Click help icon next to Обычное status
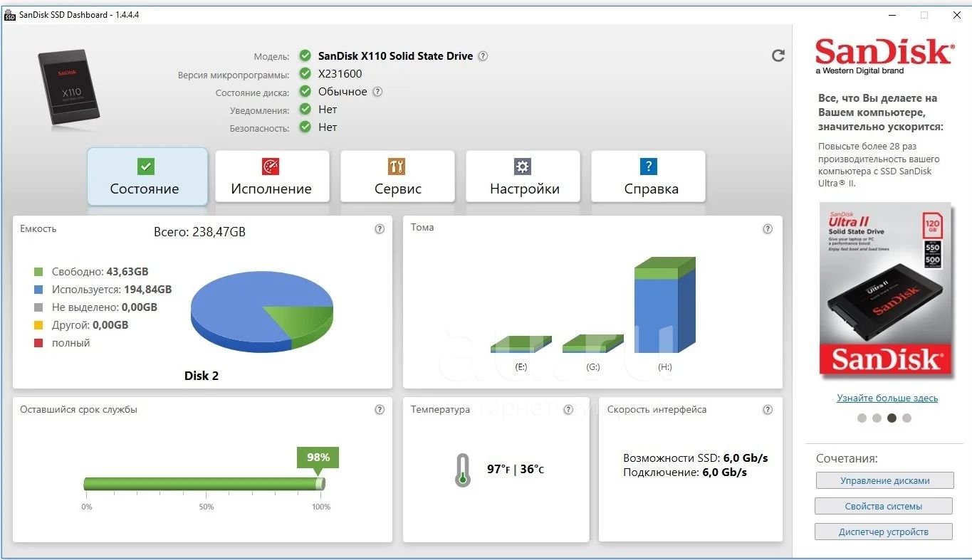Screen dimensions: 972x560 (377, 92)
